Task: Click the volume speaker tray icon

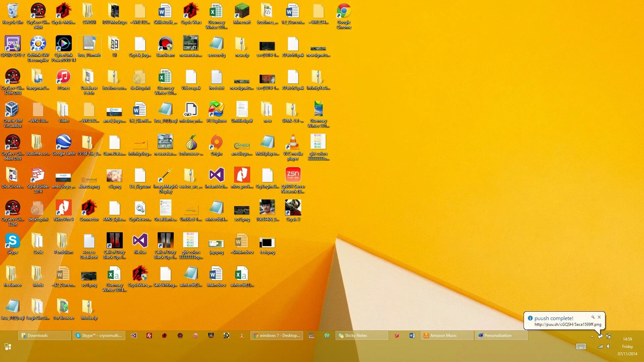Action: tap(608, 347)
